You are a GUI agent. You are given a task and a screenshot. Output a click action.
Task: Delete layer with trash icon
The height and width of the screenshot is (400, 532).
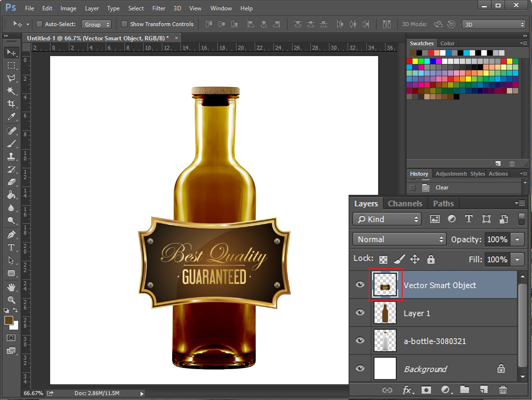503,390
